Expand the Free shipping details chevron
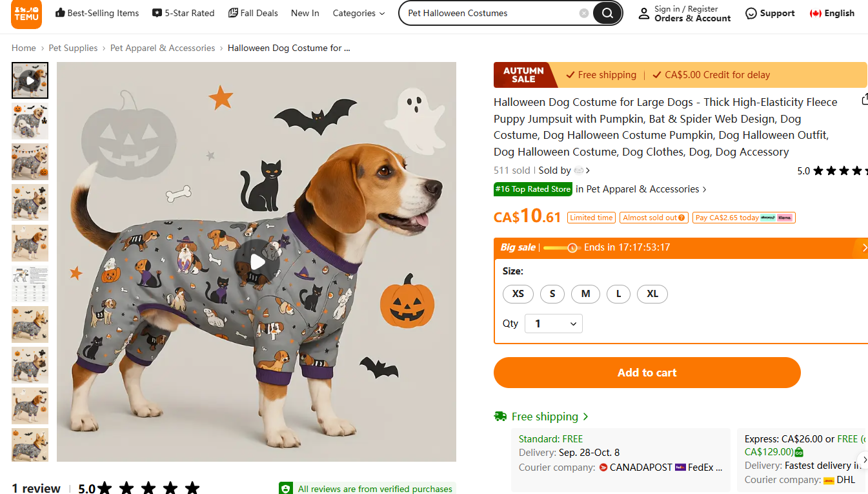This screenshot has height=494, width=868. coord(585,417)
